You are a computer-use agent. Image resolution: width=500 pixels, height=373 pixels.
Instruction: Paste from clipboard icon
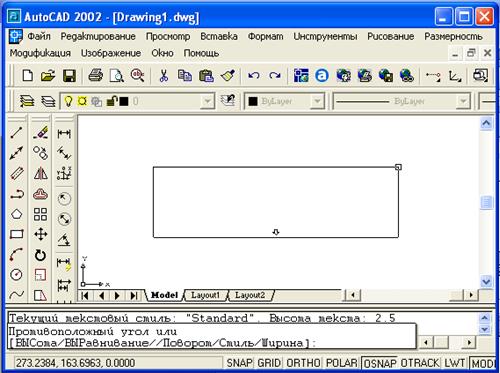pos(206,76)
